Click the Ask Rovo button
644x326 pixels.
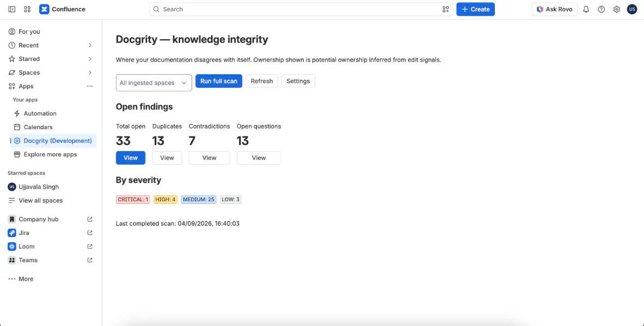(x=554, y=9)
